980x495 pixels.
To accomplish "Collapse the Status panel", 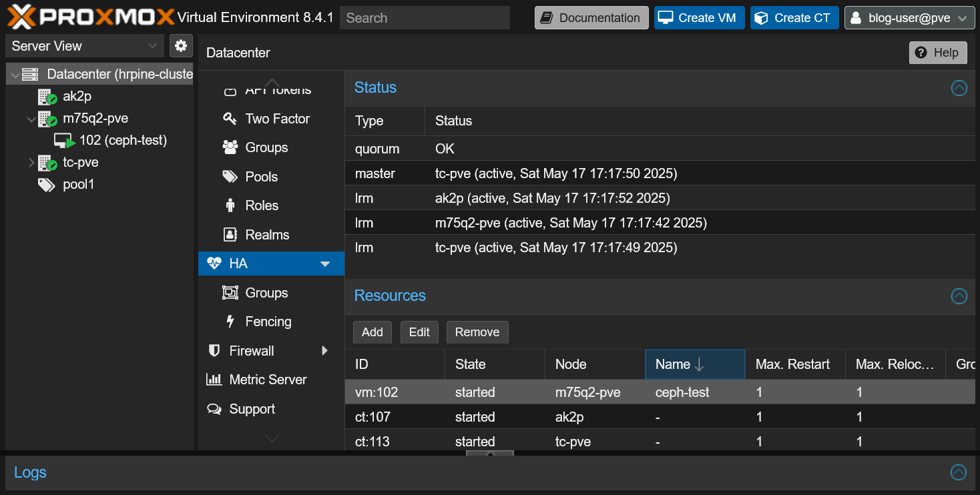I will (959, 88).
